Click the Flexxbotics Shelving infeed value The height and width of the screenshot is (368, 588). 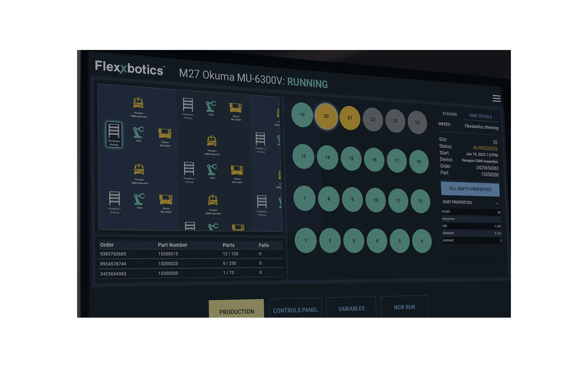(x=481, y=127)
